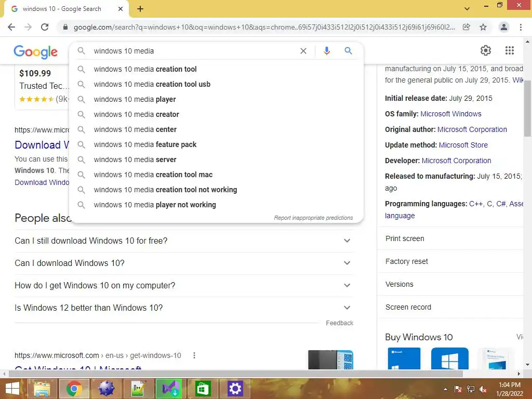Screen dimensions: 532x399
Task: Show hidden system tray icons arrow
Action: pos(445,389)
